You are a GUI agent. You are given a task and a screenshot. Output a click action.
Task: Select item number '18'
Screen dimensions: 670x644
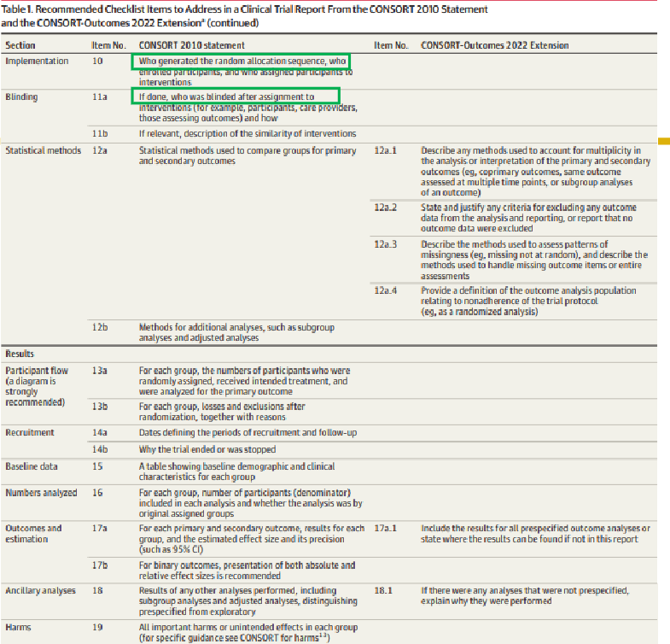[x=97, y=591]
